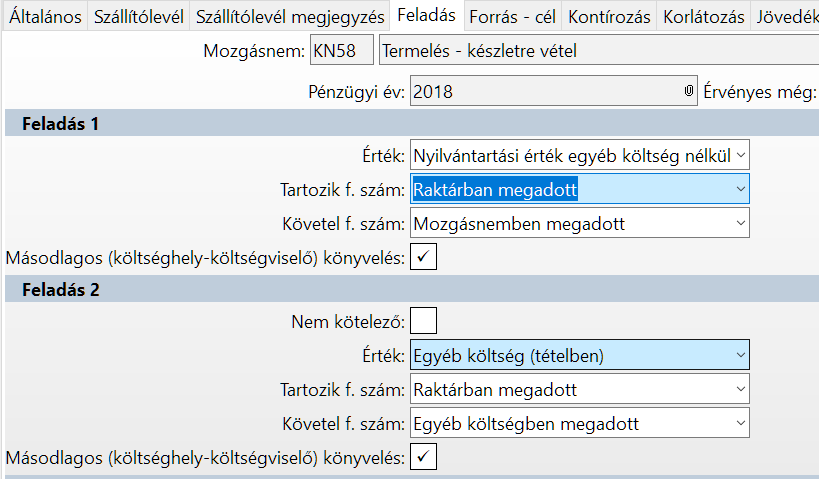
Task: Select the Szállítólevél megjegyzés tab
Action: [290, 16]
